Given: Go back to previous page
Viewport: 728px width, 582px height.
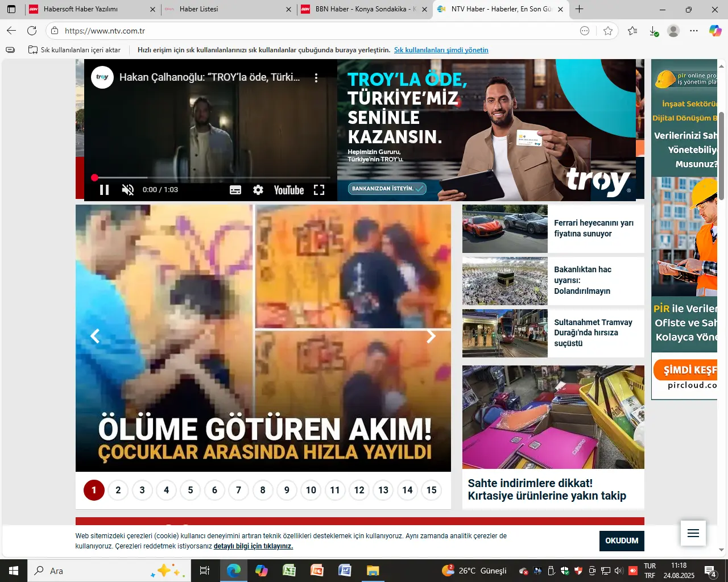Looking at the screenshot, I should 11,31.
